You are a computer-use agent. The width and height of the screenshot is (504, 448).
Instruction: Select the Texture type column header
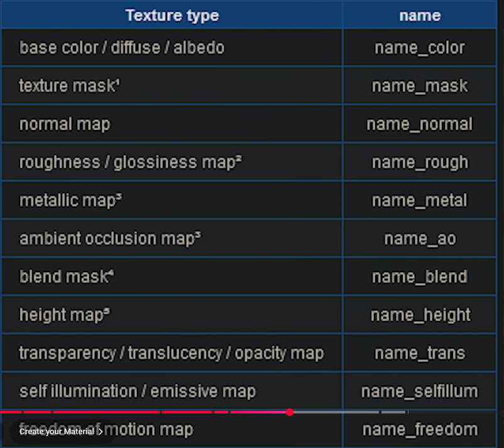click(172, 15)
